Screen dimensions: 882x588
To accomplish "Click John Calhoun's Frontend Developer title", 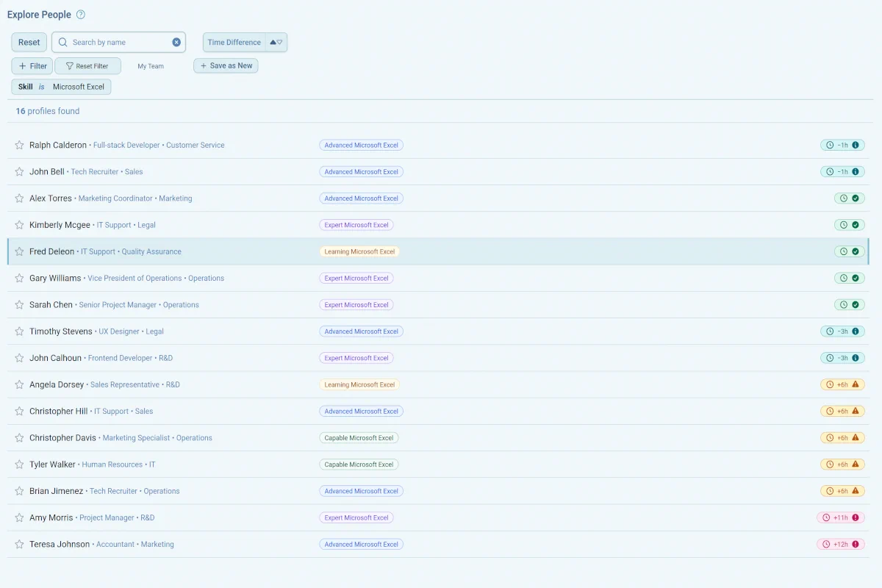I will (x=121, y=358).
